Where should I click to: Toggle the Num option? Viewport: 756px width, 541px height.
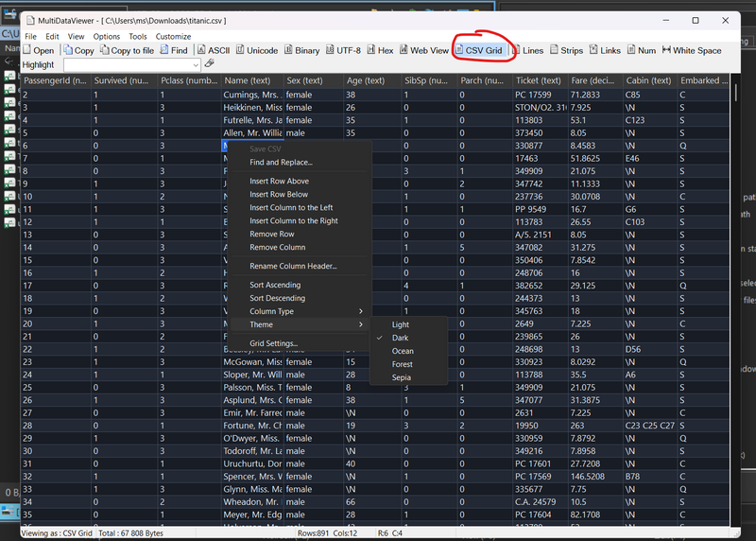pyautogui.click(x=642, y=50)
